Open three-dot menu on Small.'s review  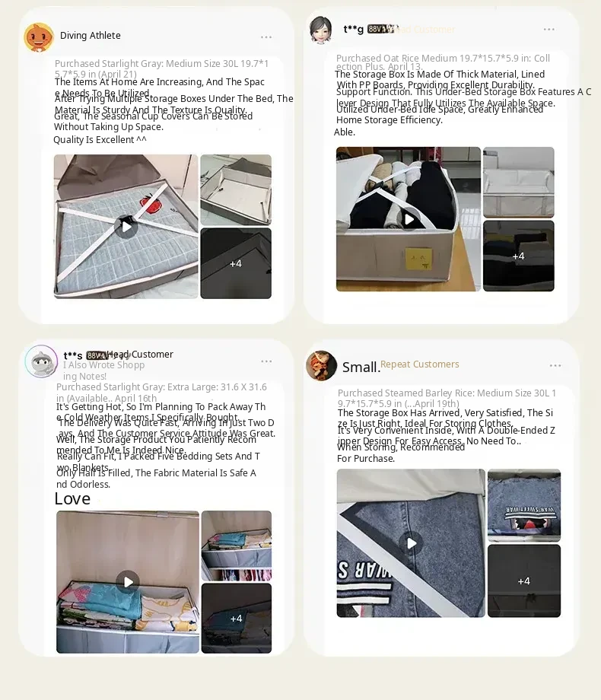click(x=555, y=366)
